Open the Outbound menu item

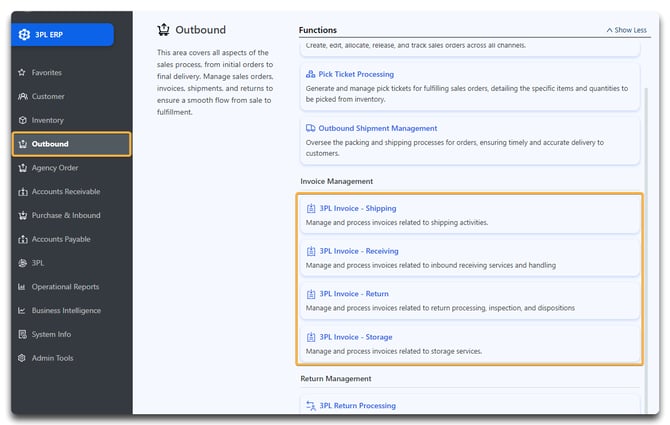click(50, 144)
